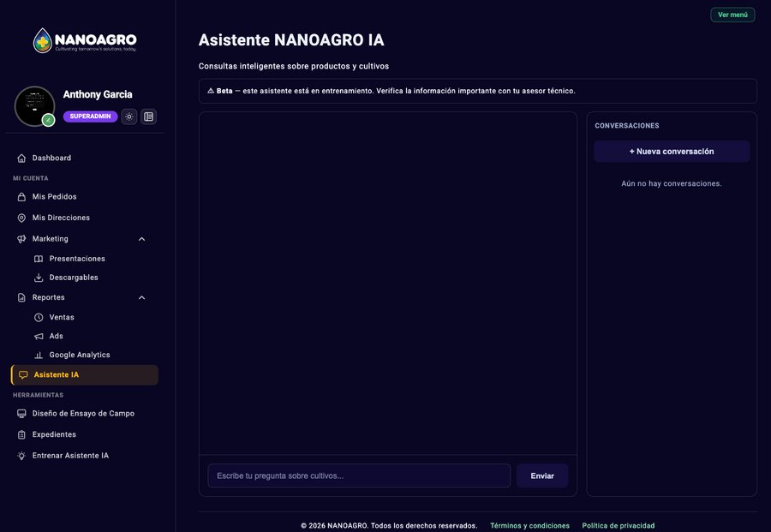Image resolution: width=771 pixels, height=532 pixels.
Task: Open Términos y condiciones link
Action: point(530,526)
